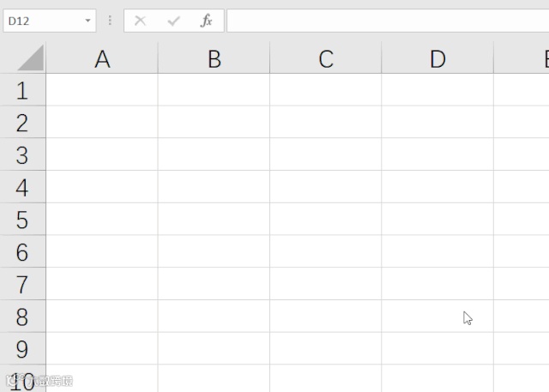This screenshot has width=549, height=392.
Task: Select column C header
Action: tap(326, 58)
